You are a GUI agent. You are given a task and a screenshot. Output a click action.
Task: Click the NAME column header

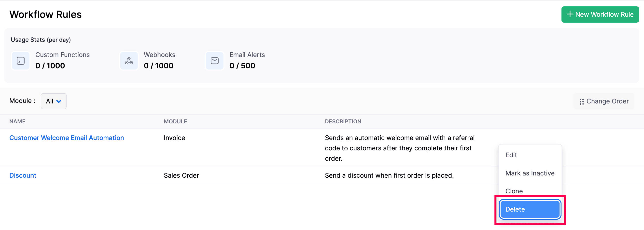click(x=17, y=121)
